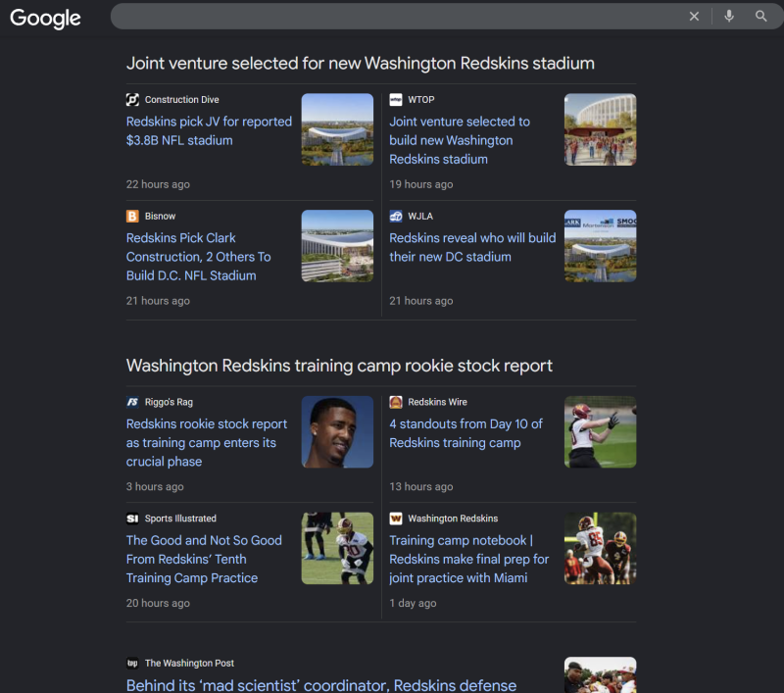784x693 pixels.
Task: Click the Google logo
Action: click(x=45, y=18)
